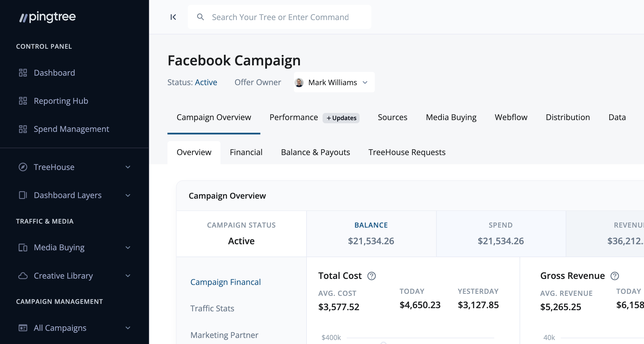Expand the All Campaigns chevron
Viewport: 644px width, 344px height.
tap(128, 328)
